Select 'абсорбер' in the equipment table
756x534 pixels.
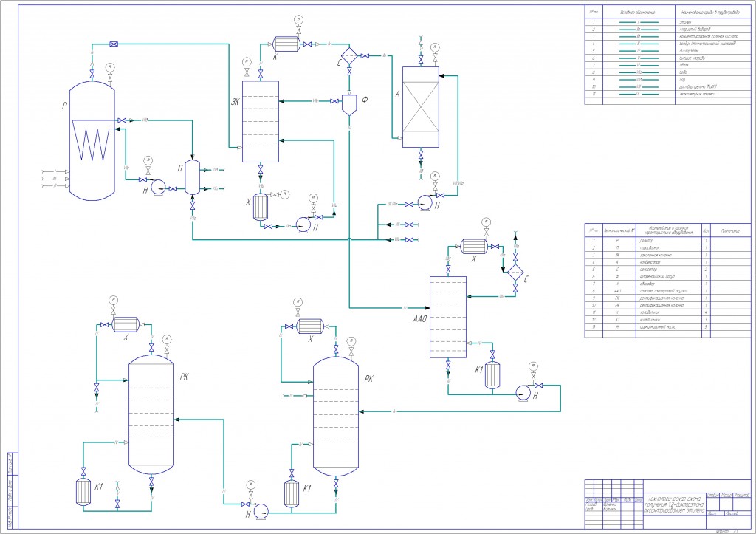(648, 284)
